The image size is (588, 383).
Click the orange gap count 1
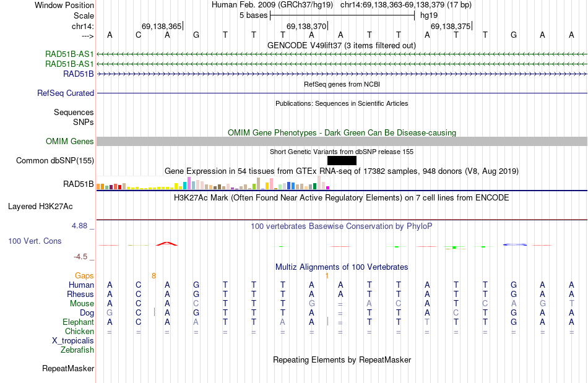pos(327,276)
